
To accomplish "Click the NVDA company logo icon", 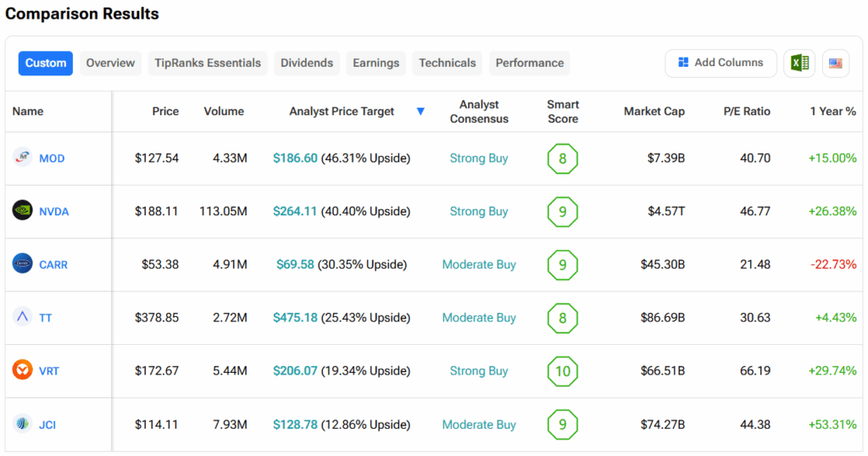I will [x=23, y=211].
